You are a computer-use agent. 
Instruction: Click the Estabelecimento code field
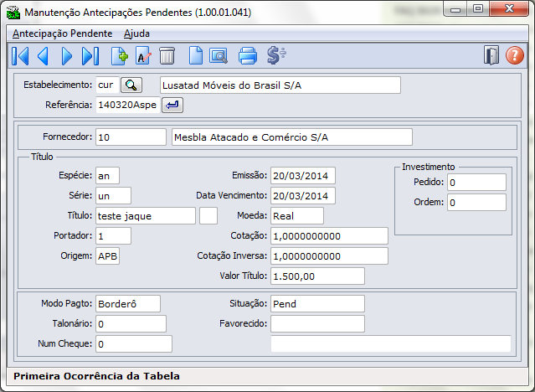pyautogui.click(x=107, y=85)
